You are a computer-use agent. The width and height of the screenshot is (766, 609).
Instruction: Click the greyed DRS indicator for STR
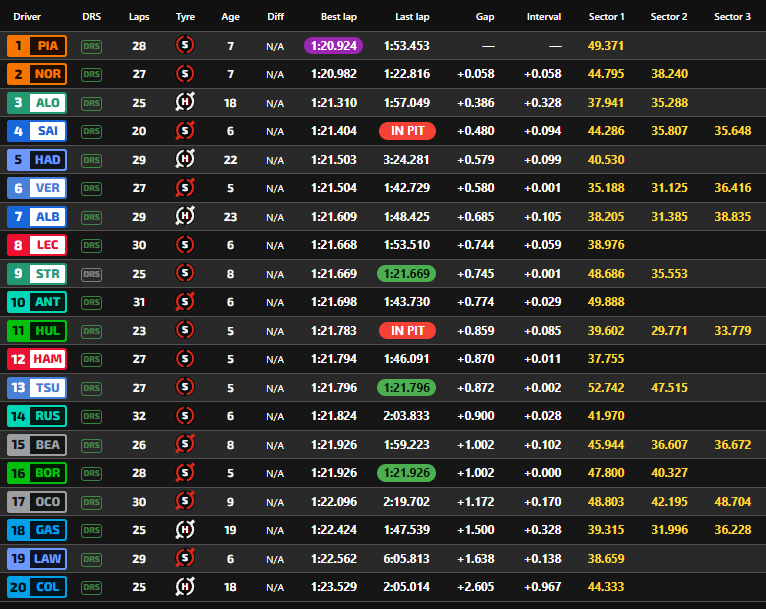tap(92, 274)
